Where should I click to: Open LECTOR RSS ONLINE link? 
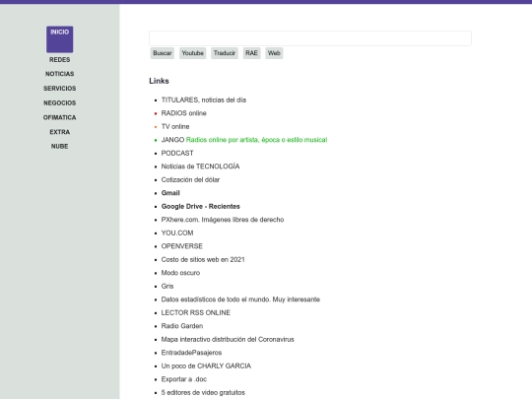[196, 313]
